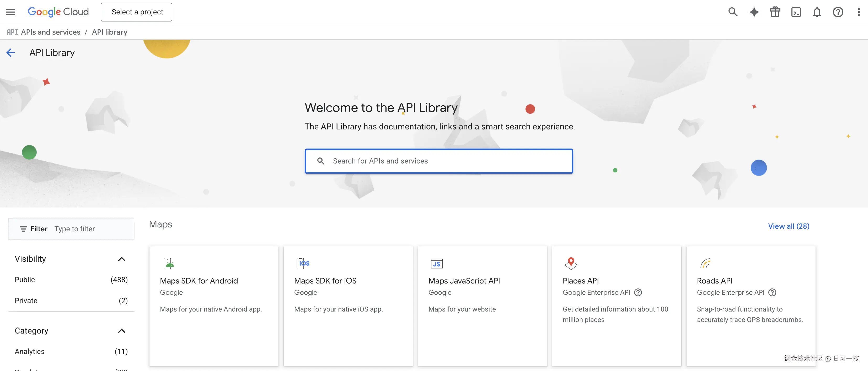
Task: Collapse the Visibility filter section
Action: (x=122, y=259)
